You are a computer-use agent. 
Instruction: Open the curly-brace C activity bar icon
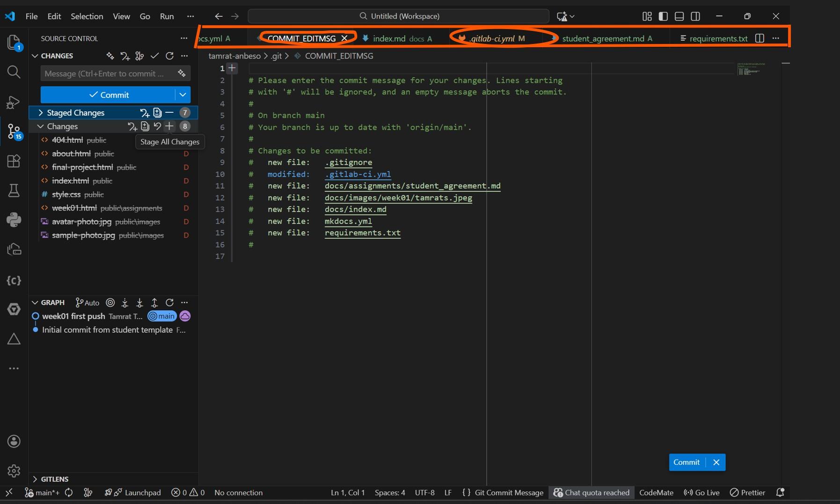[x=14, y=280]
